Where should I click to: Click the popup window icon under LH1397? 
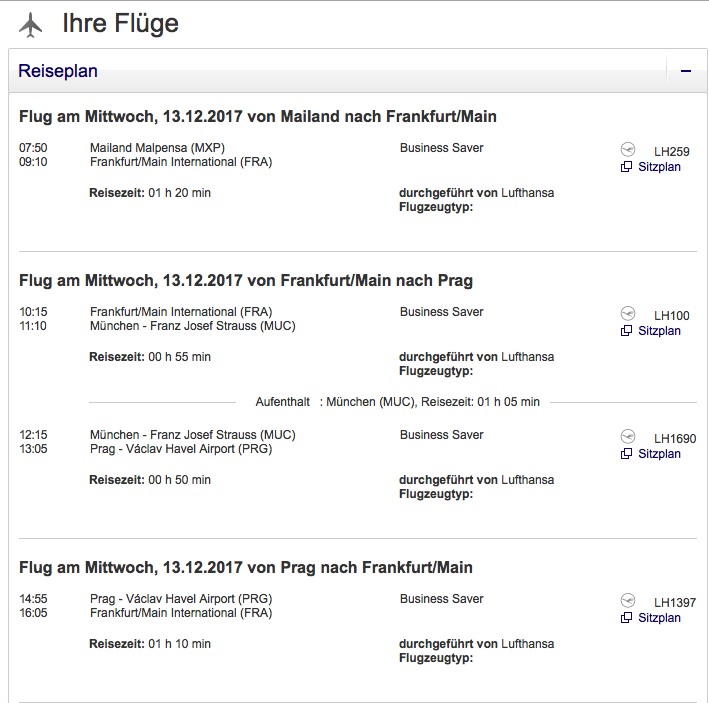626,618
